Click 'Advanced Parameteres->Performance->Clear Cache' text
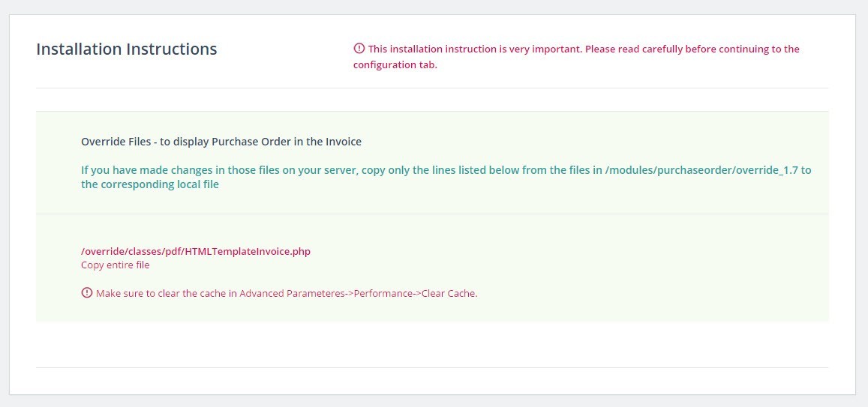This screenshot has width=868, height=407. [x=358, y=294]
